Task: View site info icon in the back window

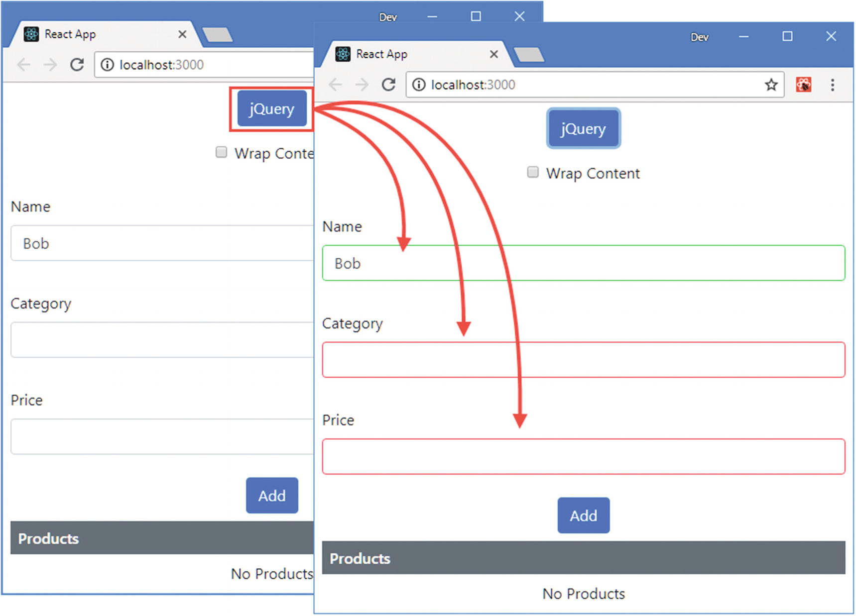Action: pos(107,65)
